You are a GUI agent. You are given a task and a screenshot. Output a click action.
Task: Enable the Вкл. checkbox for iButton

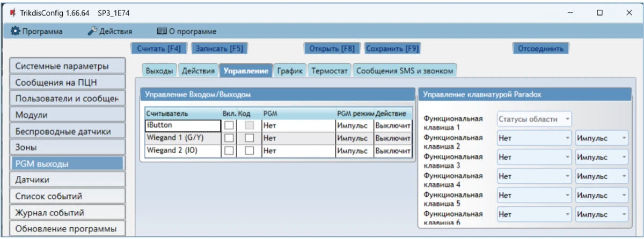click(x=230, y=126)
